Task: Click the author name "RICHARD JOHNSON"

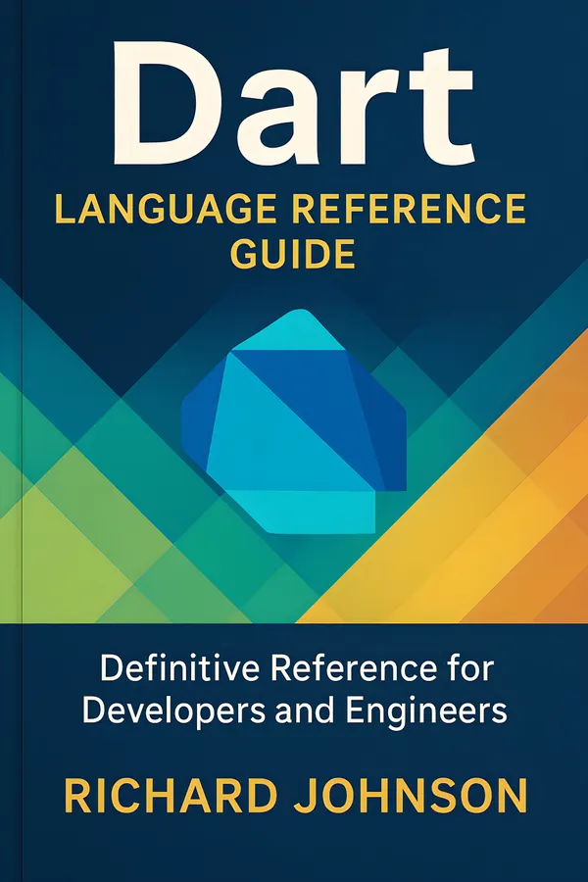Action: (x=295, y=796)
